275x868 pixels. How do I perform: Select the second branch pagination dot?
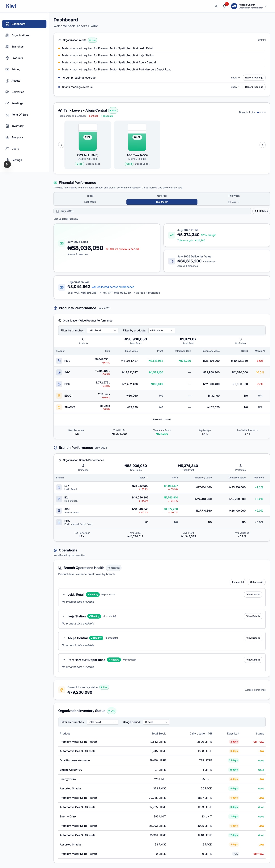click(x=260, y=112)
